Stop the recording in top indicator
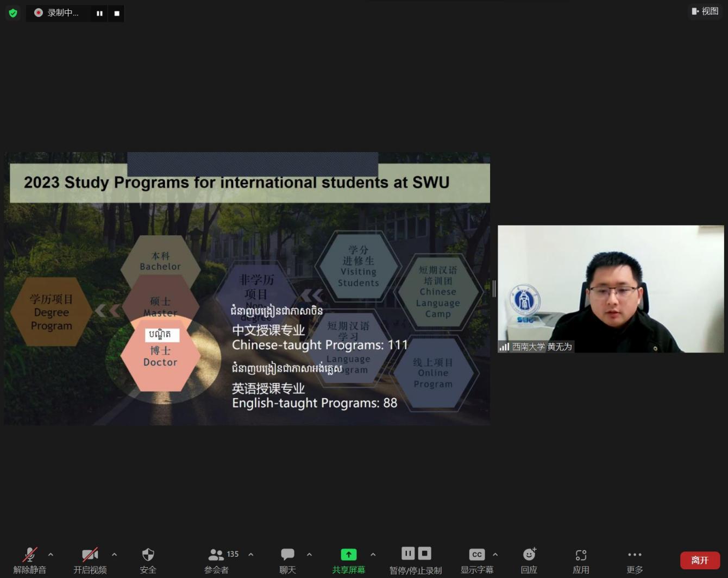728x578 pixels. [117, 13]
